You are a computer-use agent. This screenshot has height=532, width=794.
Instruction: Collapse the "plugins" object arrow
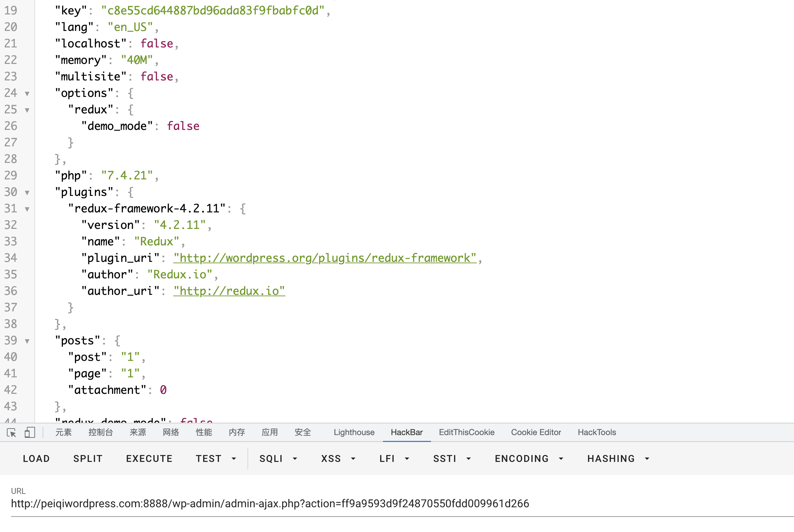click(x=27, y=192)
